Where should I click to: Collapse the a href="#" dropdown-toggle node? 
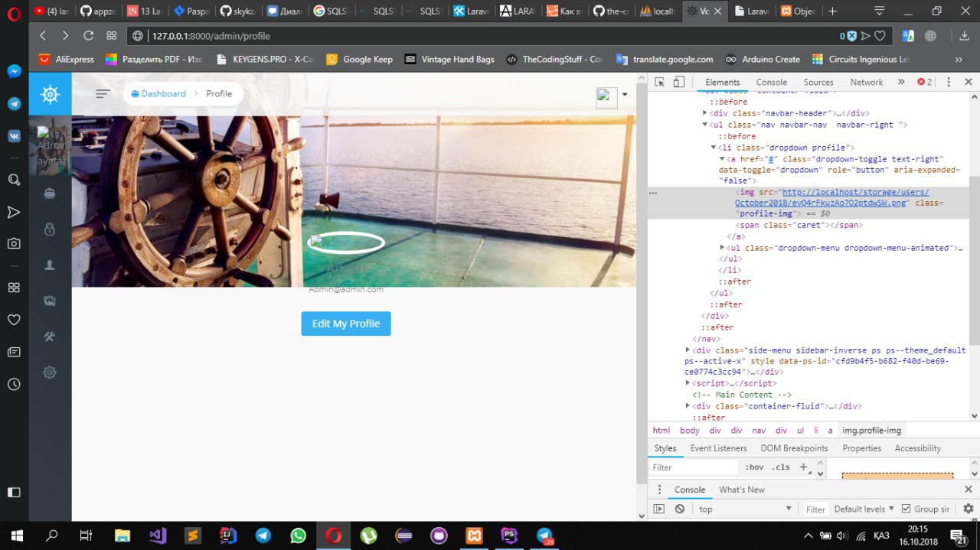click(x=722, y=158)
